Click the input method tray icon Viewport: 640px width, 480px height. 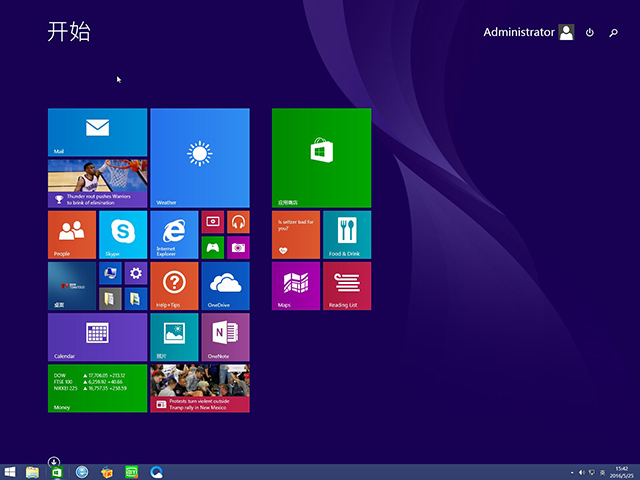602,473
